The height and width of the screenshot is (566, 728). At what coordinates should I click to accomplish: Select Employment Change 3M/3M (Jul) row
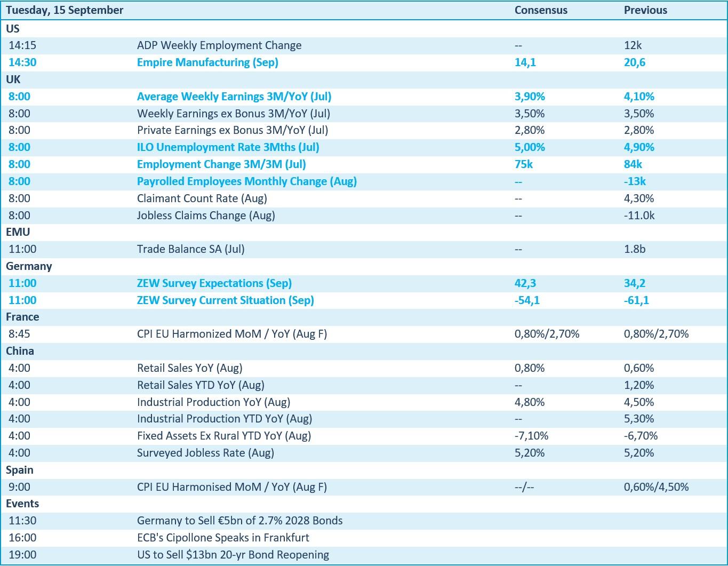(364, 164)
